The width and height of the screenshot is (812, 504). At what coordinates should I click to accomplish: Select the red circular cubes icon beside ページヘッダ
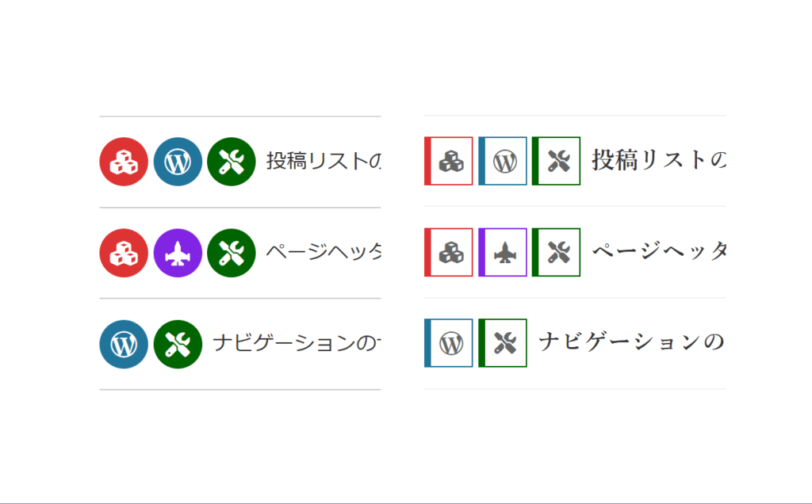click(x=124, y=253)
